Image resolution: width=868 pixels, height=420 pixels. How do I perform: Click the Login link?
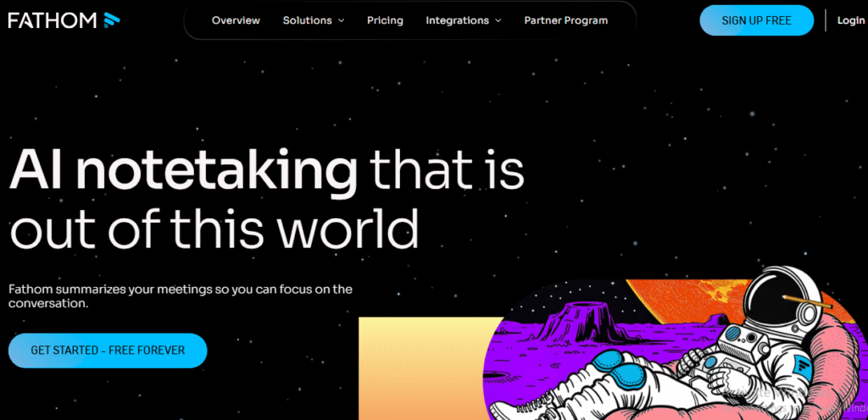851,20
